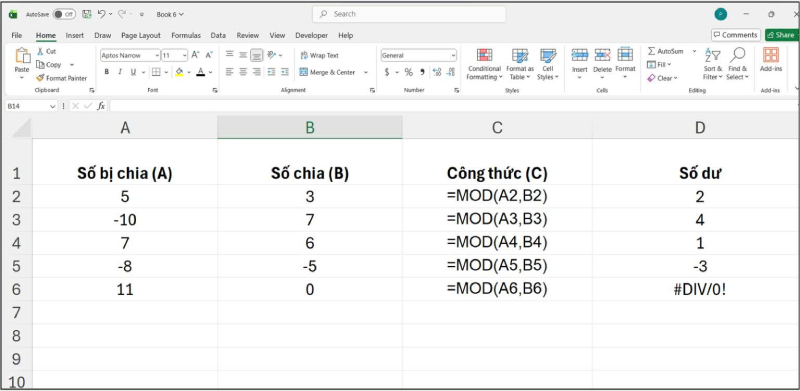Click the Comments button
Viewport: 800px width, 391px height.
[736, 35]
